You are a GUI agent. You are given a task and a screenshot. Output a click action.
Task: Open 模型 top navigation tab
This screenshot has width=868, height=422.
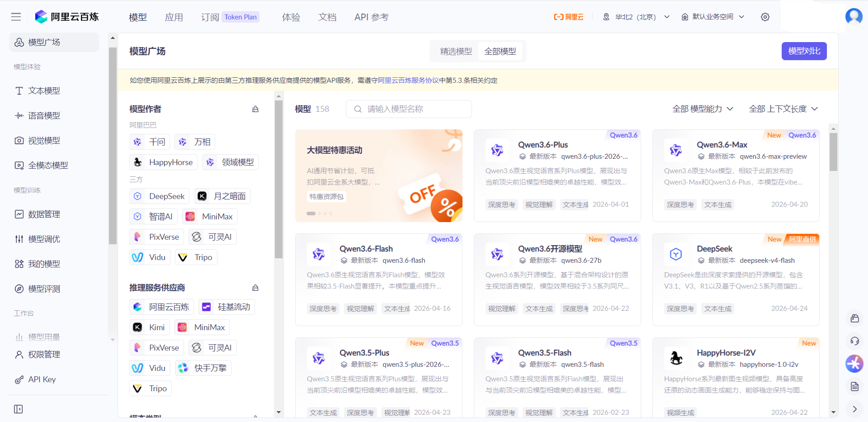click(138, 17)
